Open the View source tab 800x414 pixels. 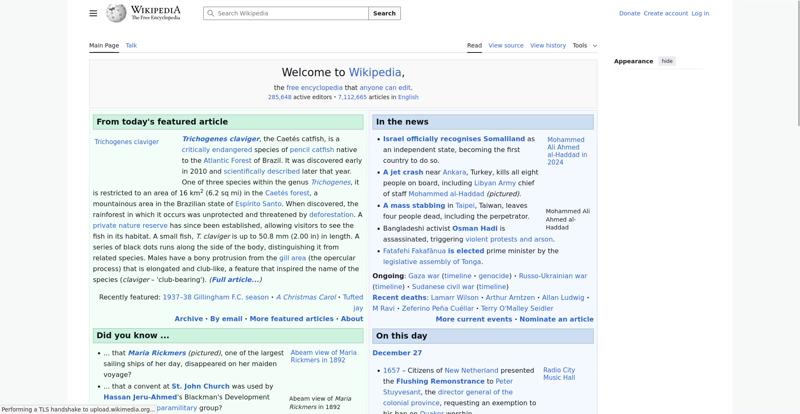pyautogui.click(x=506, y=45)
